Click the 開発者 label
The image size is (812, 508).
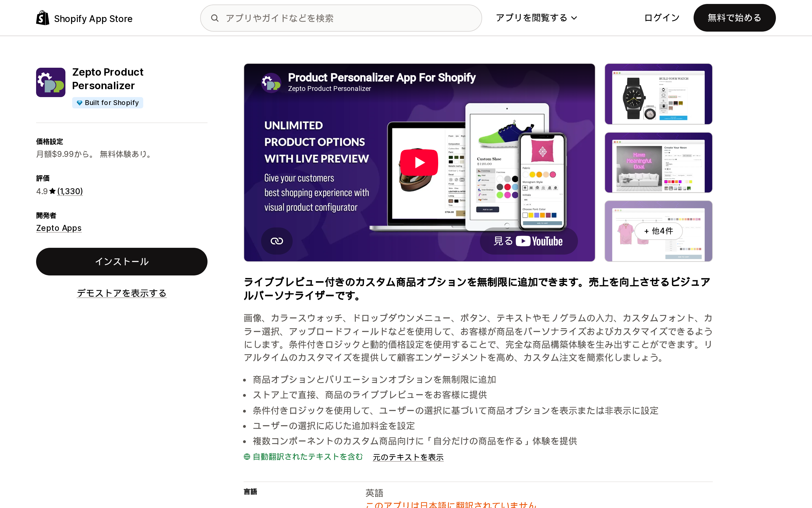click(x=46, y=216)
